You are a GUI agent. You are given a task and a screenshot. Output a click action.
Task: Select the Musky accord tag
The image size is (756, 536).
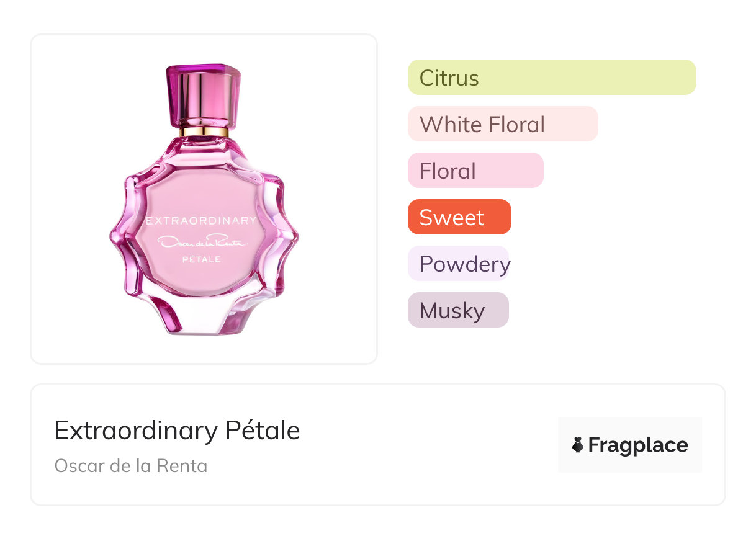click(457, 310)
